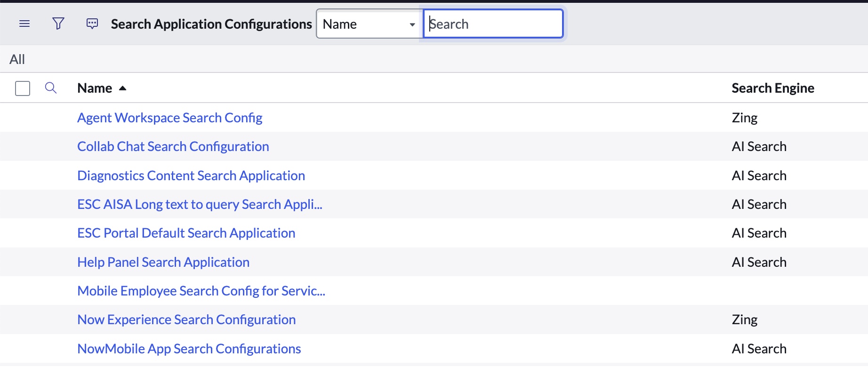
Task: Click Zing cell in Now Experience row
Action: (745, 319)
